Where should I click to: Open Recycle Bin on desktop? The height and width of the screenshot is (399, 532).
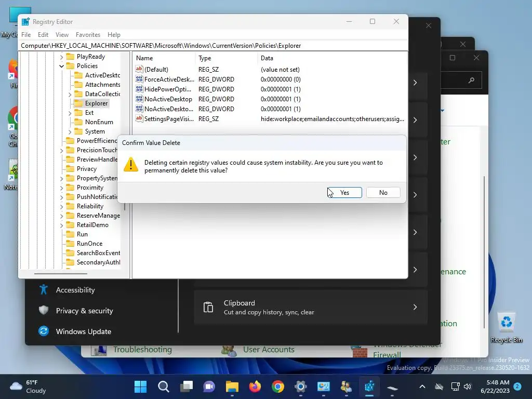tap(506, 327)
